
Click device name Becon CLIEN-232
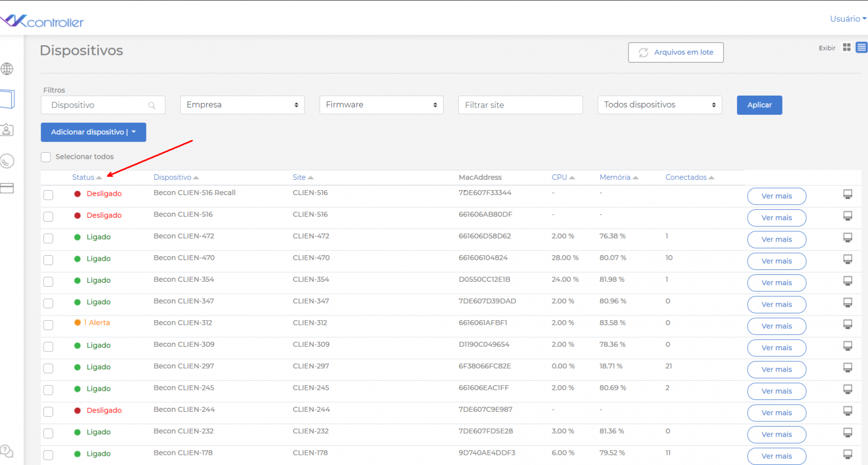point(184,431)
